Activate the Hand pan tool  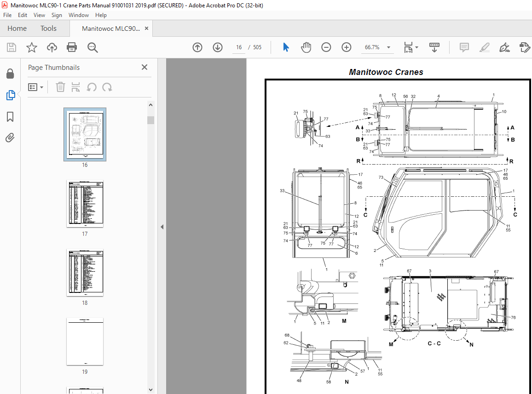[306, 47]
